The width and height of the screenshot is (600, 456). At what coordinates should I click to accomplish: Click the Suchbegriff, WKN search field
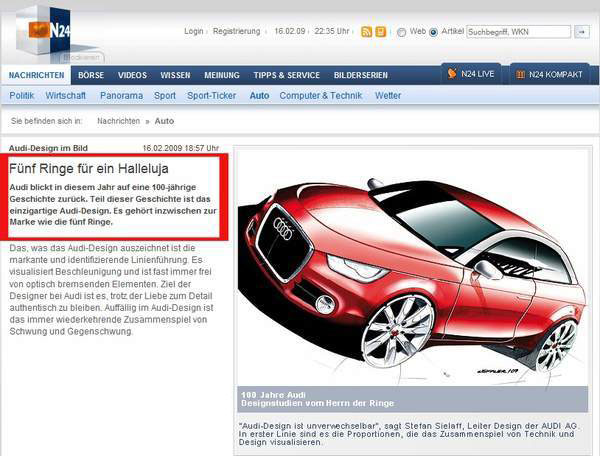(x=518, y=32)
